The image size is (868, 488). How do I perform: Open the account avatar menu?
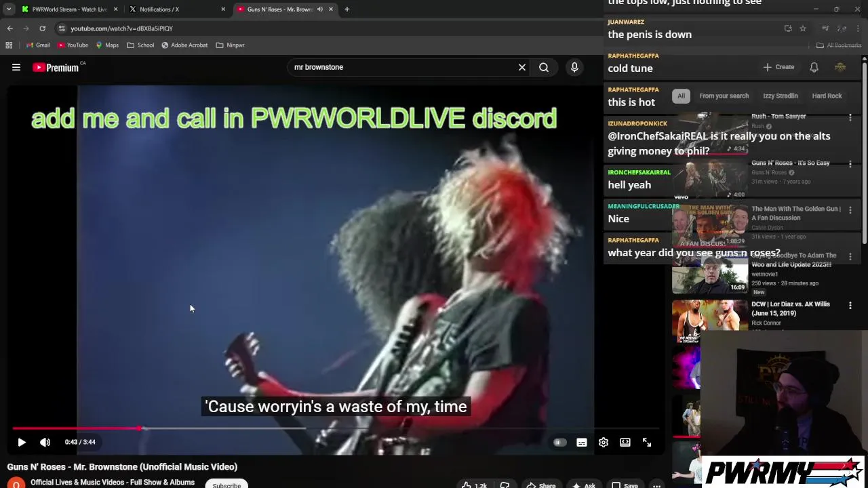pyautogui.click(x=840, y=67)
